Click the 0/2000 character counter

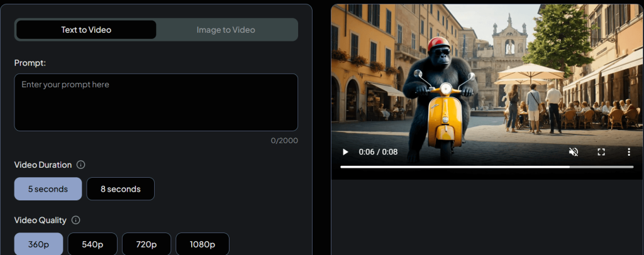click(x=284, y=141)
